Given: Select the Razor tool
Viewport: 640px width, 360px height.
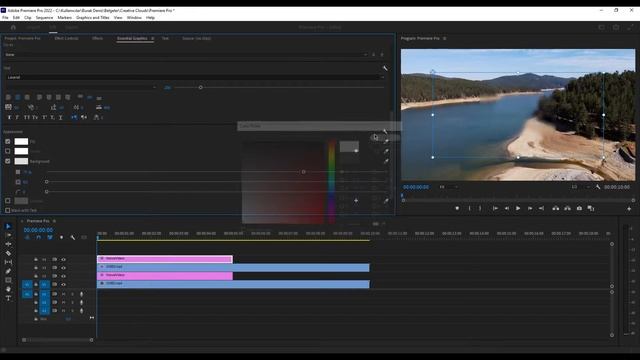Looking at the screenshot, I should (x=8, y=253).
